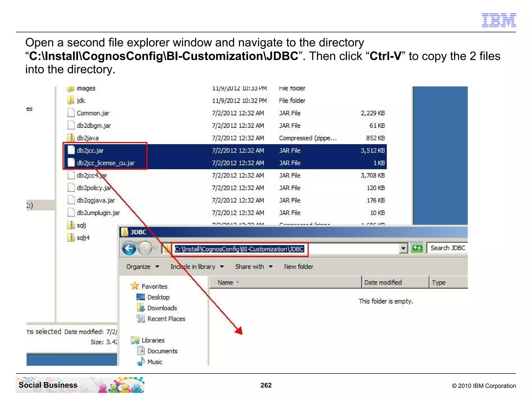Select db2umplugin.jar file
Viewport: 532px width, 399px height.
(x=98, y=213)
